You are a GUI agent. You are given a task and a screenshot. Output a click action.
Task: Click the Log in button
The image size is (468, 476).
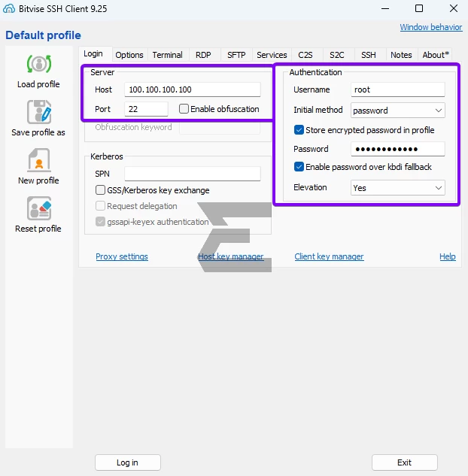coord(128,462)
